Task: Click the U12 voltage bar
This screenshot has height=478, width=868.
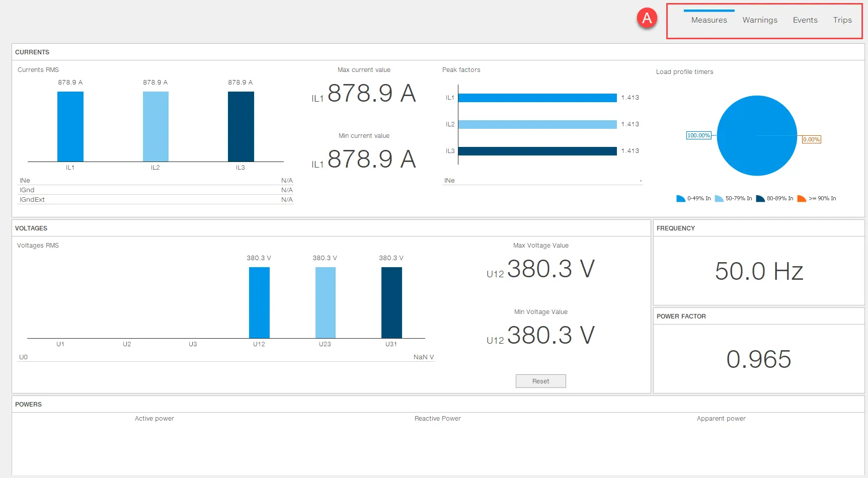Action: pyautogui.click(x=259, y=302)
